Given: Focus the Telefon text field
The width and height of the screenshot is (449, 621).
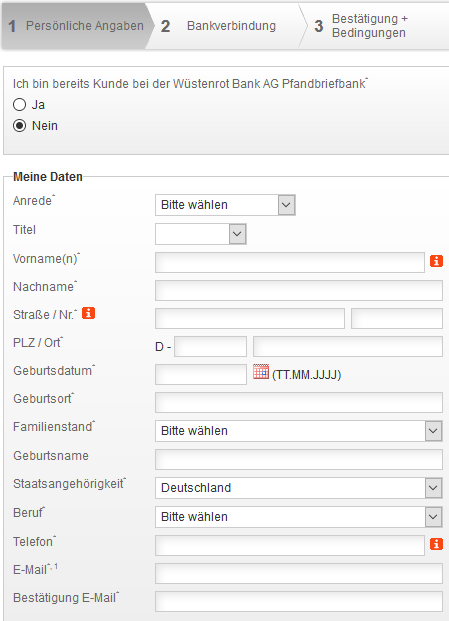Looking at the screenshot, I should (290, 545).
